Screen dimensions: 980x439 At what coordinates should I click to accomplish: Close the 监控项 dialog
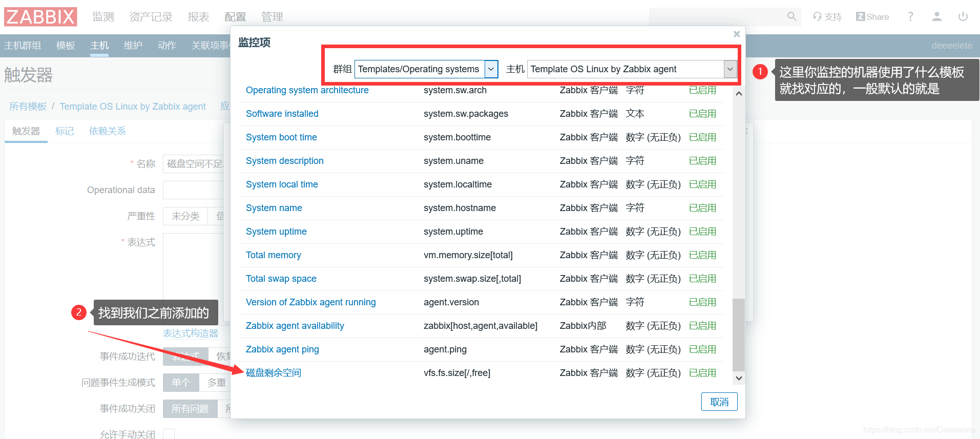737,34
